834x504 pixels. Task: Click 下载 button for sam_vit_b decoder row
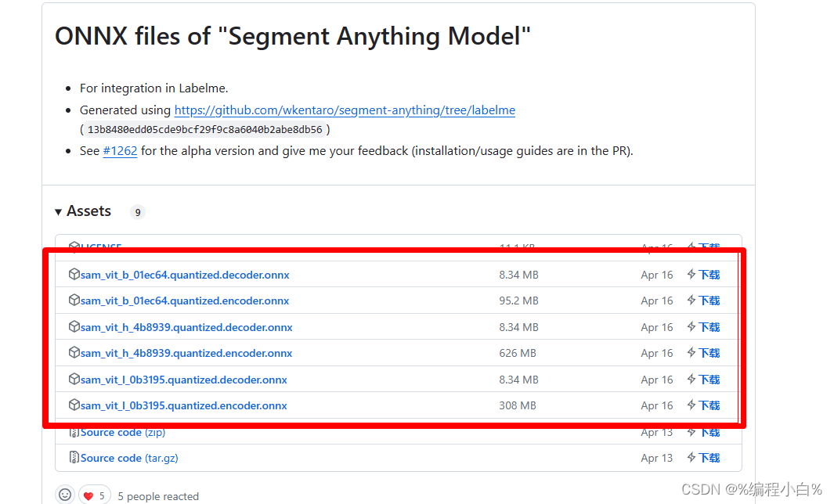pos(703,275)
